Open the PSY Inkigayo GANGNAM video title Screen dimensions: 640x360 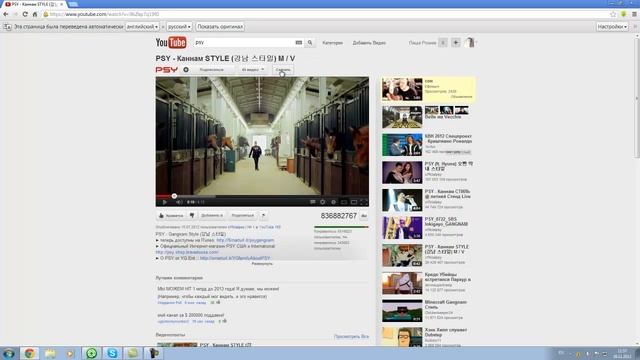click(x=446, y=222)
